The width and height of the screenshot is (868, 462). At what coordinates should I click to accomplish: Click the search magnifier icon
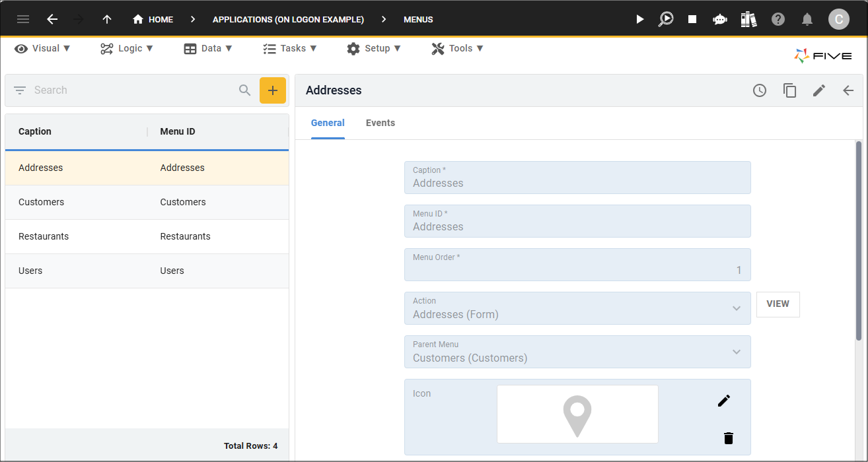coord(245,90)
